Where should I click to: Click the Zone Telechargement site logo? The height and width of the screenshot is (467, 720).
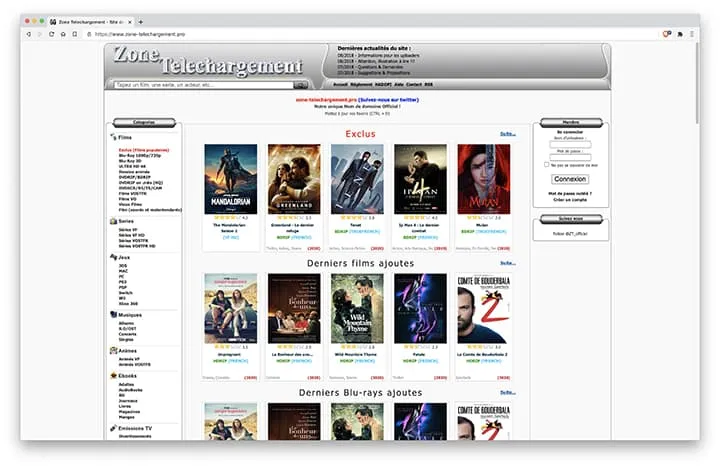click(208, 62)
